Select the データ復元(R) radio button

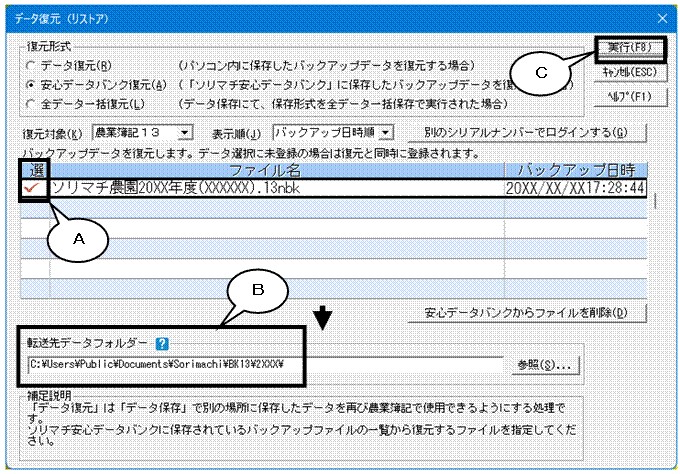tap(30, 66)
